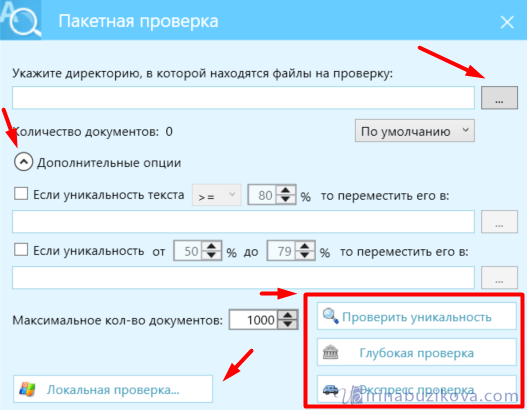The image size is (527, 410).
Task: Click the files directory path input field
Action: (x=243, y=98)
